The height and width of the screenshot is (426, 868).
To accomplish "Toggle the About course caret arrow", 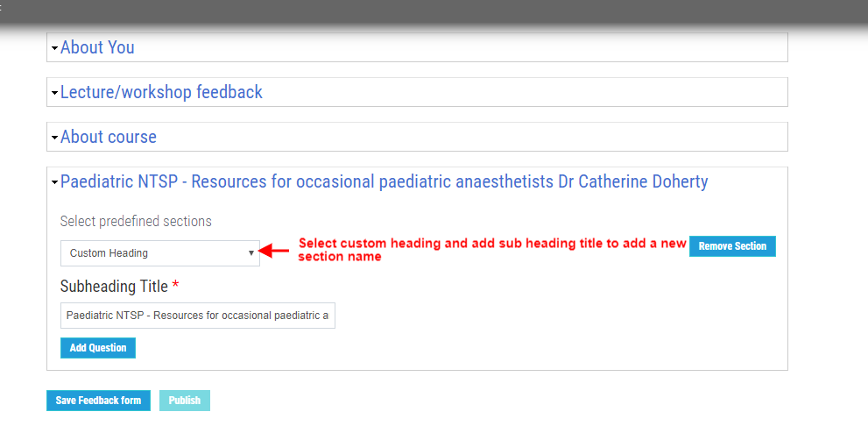I will 54,138.
